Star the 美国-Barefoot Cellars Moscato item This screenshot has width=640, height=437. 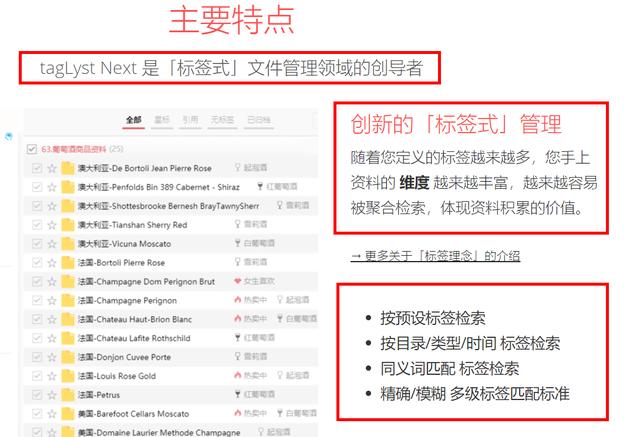[52, 414]
